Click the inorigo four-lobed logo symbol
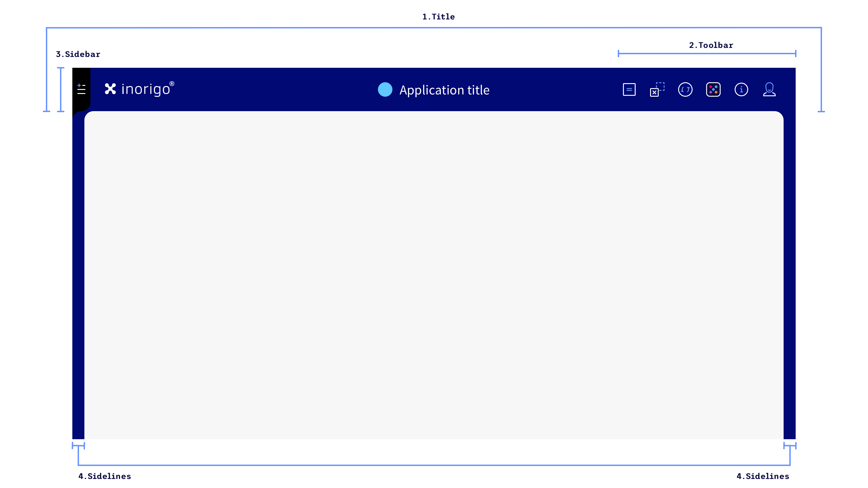This screenshot has height=488, width=868. [110, 89]
